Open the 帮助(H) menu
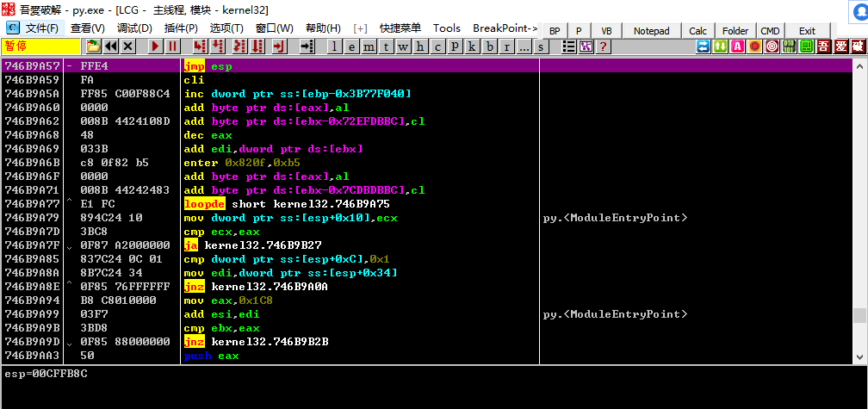This screenshot has height=409, width=868. (323, 28)
